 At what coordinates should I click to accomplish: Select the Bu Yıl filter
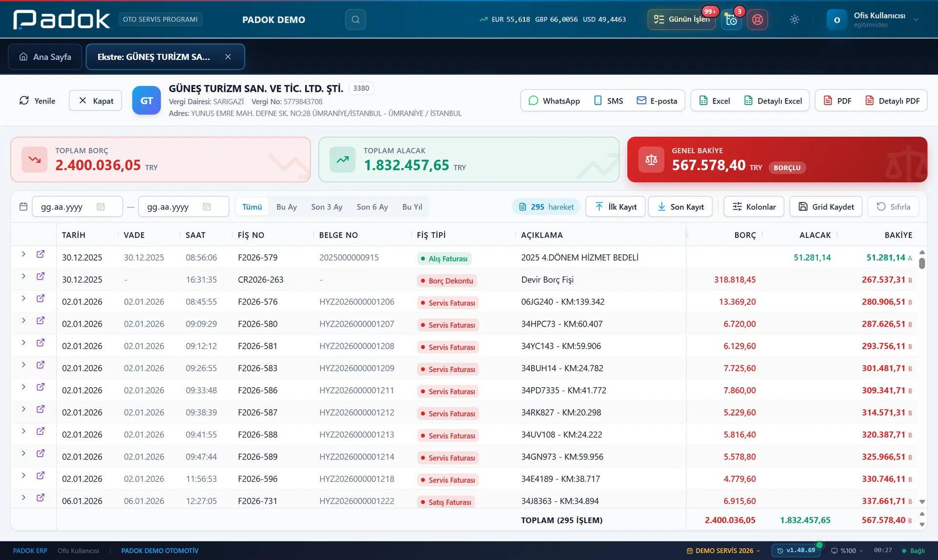(412, 207)
